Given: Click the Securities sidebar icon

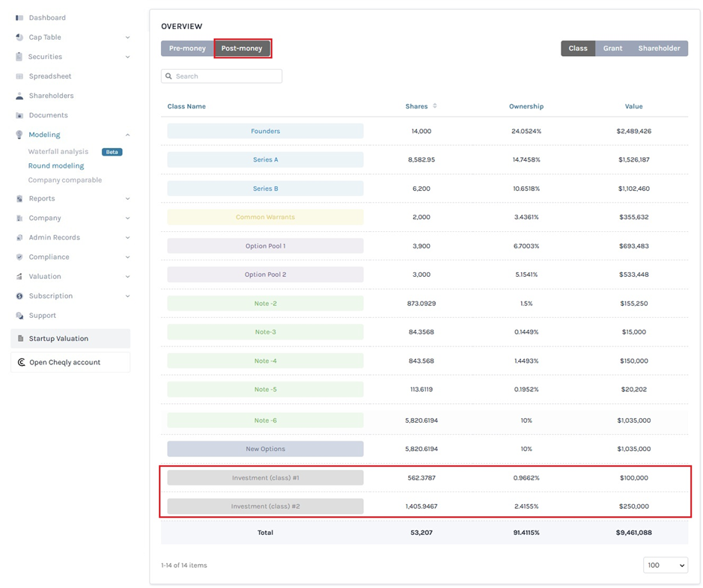Looking at the screenshot, I should 19,57.
